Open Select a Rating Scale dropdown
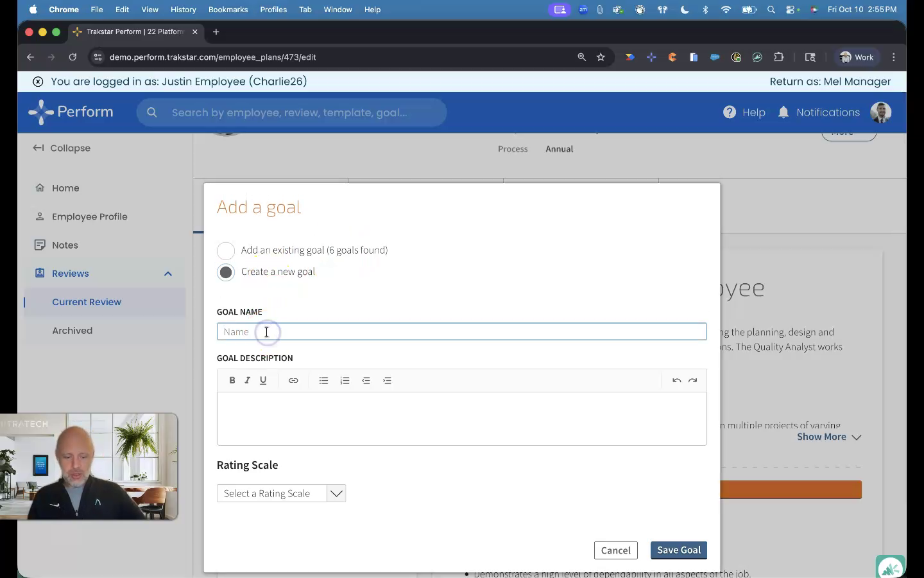Viewport: 924px width, 578px height. (x=281, y=493)
